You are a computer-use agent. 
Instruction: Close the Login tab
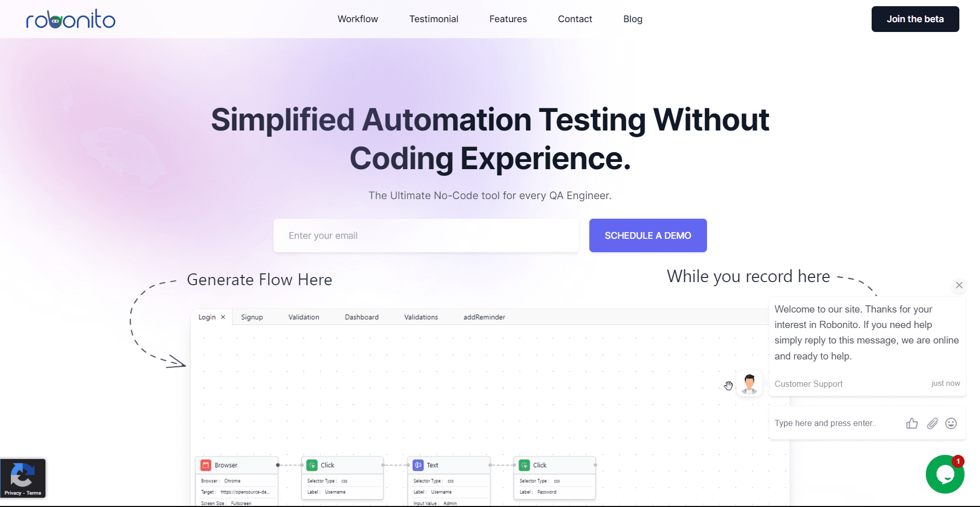pyautogui.click(x=223, y=317)
